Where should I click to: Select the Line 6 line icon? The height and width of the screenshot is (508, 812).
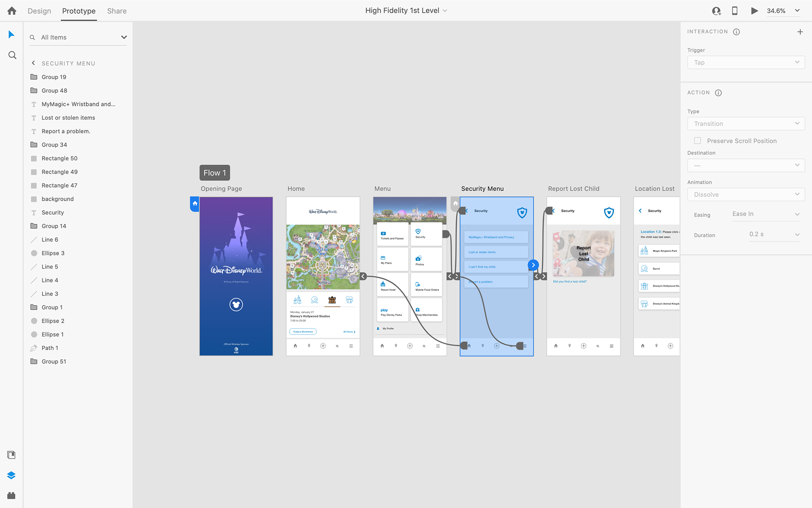[34, 240]
